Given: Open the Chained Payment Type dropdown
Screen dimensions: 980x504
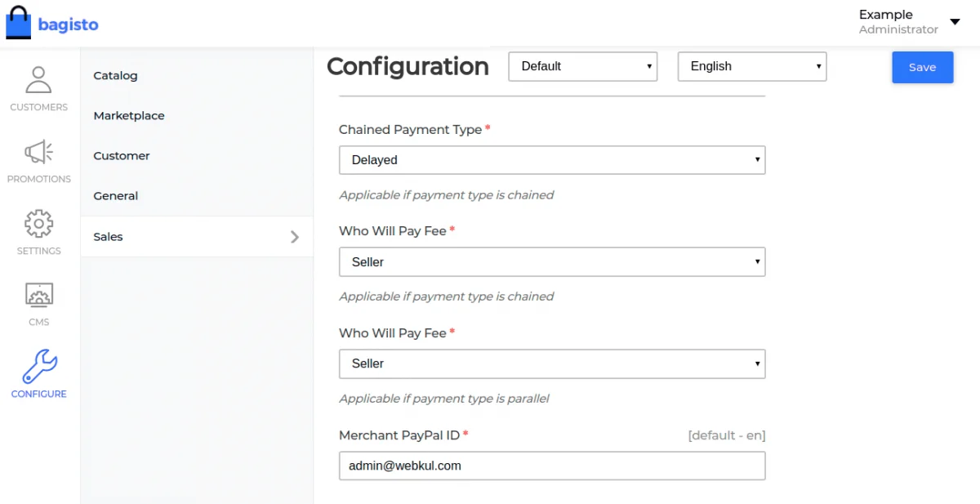Looking at the screenshot, I should click(552, 160).
